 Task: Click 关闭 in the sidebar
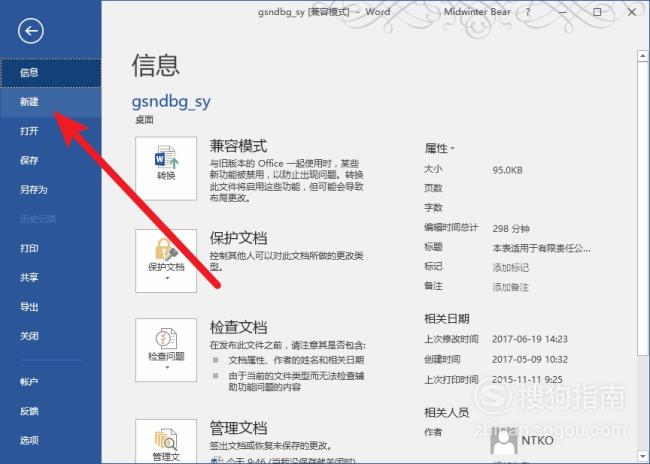(x=51, y=336)
